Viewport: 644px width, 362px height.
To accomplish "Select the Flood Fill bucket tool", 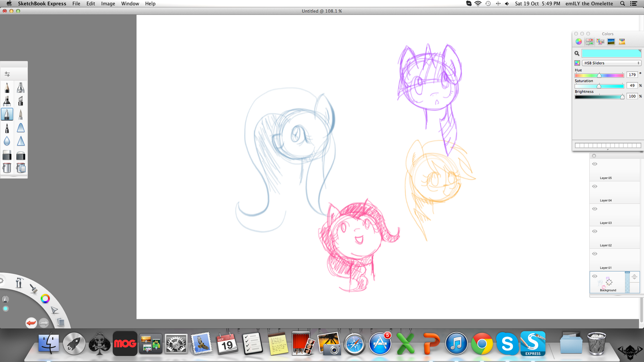I will click(x=7, y=168).
